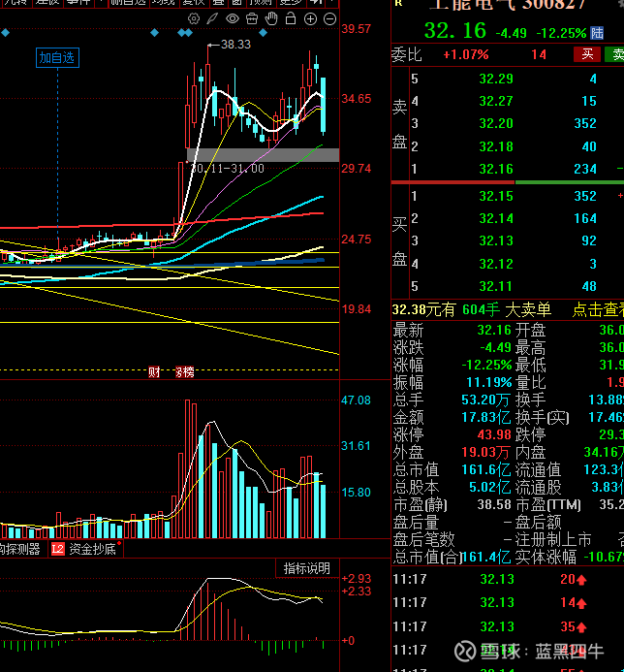The height and width of the screenshot is (672, 624).
Task: Click 振幅 value 11.19%
Action: click(x=488, y=382)
